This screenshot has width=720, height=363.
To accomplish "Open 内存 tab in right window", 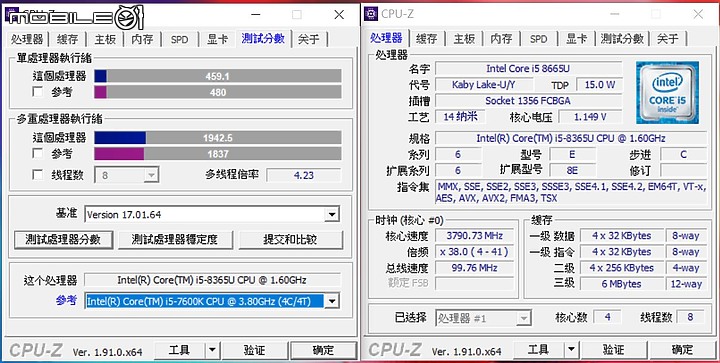I will tap(501, 39).
